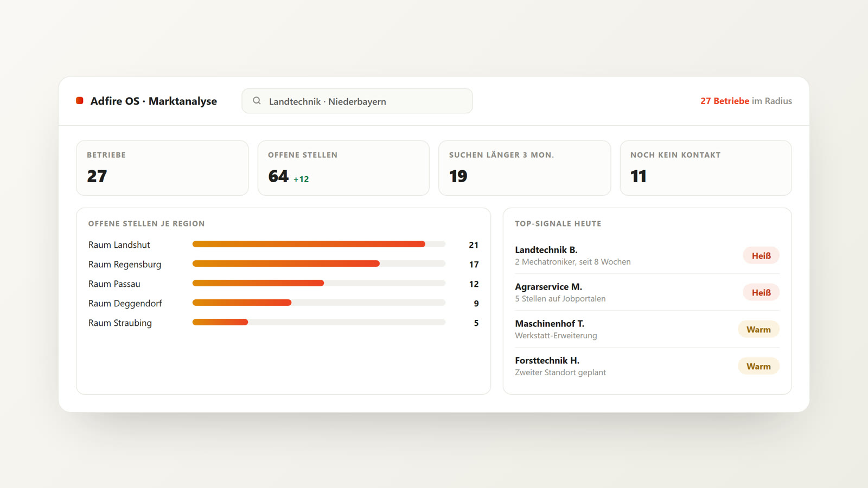The width and height of the screenshot is (868, 488).
Task: Focus the Landtechnik · Niederbayern search field
Action: tap(357, 101)
